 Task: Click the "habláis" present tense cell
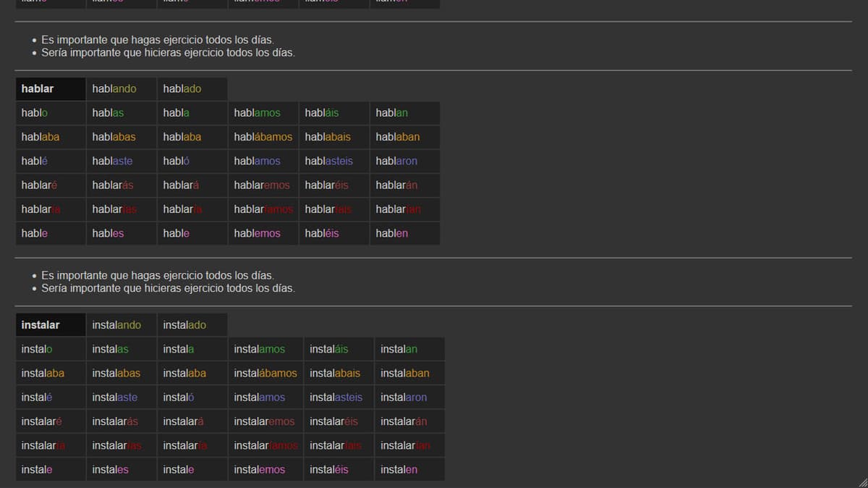(333, 113)
